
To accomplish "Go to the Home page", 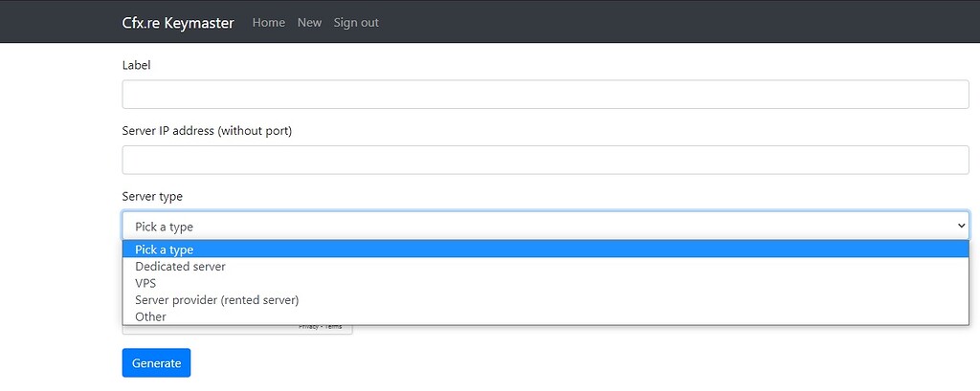I will point(268,22).
